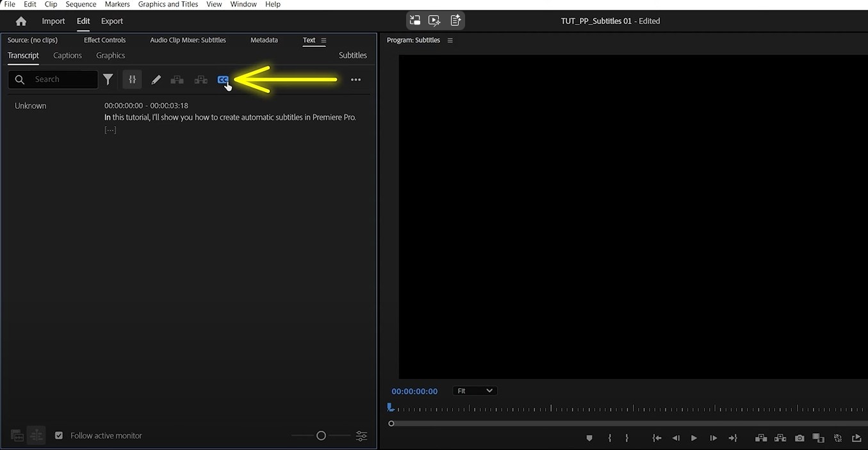Open the Window menu

tap(243, 4)
